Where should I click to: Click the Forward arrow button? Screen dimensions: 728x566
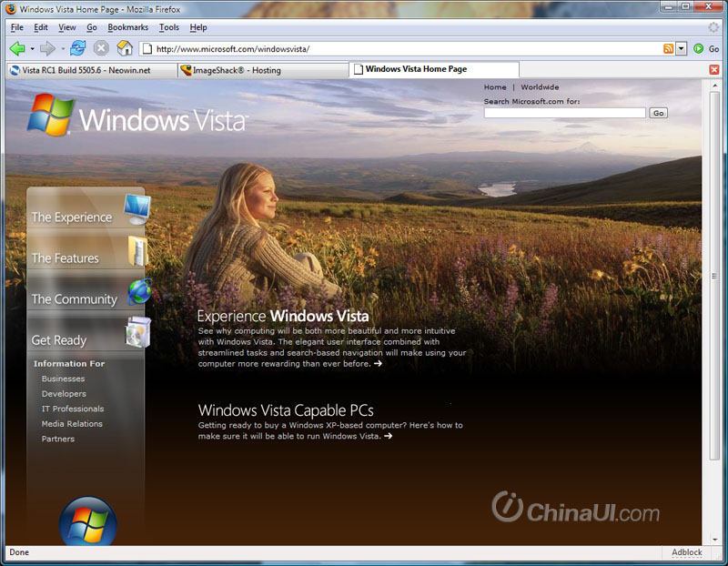coord(47,48)
